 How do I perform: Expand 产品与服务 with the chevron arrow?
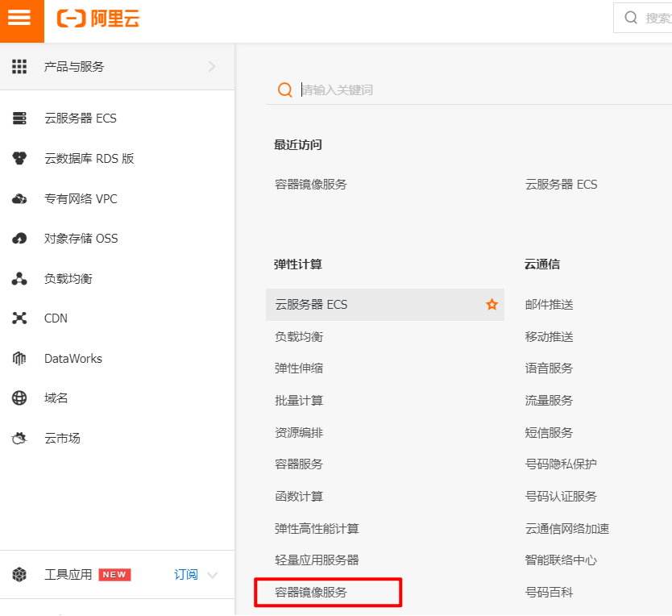point(212,66)
